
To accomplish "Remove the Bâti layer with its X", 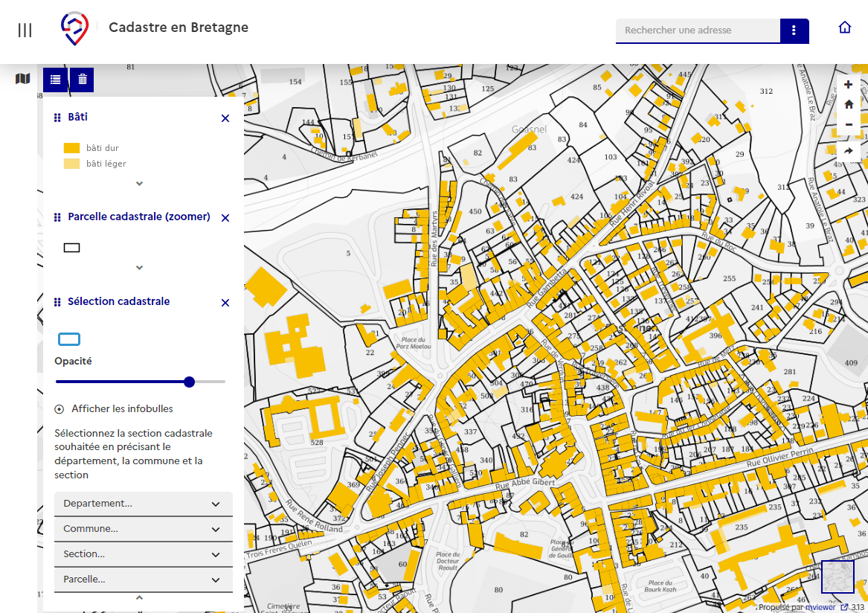I will (225, 118).
